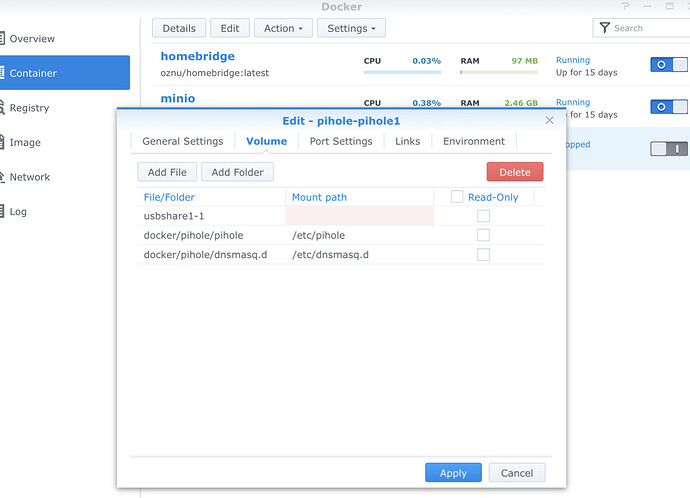Screen dimensions: 690x498
Task: Go to the Image sidebar section
Action: pos(25,142)
